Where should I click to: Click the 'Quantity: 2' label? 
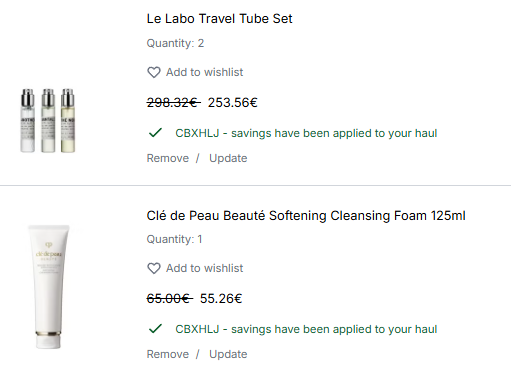coord(175,43)
